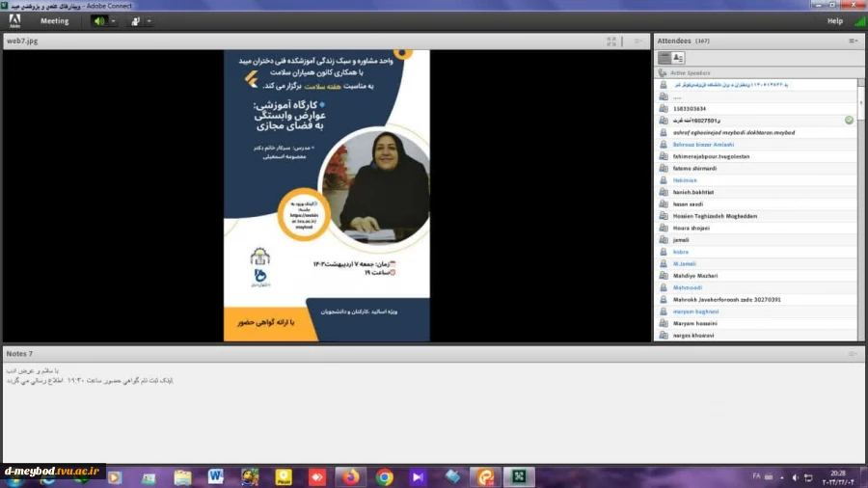
Task: Open the blue diamond app on taskbar
Action: tap(452, 476)
